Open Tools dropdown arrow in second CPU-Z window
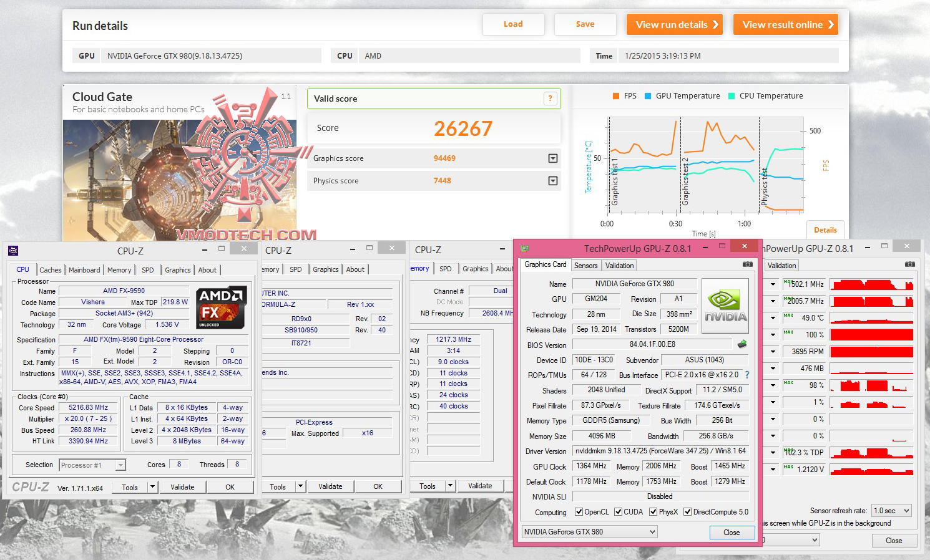Screen dimensions: 930x560 point(300,486)
